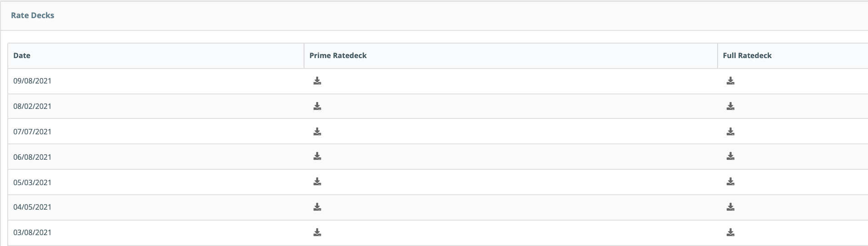Download Prime Ratedeck for 07/07/2021
The height and width of the screenshot is (246, 868).
(317, 132)
